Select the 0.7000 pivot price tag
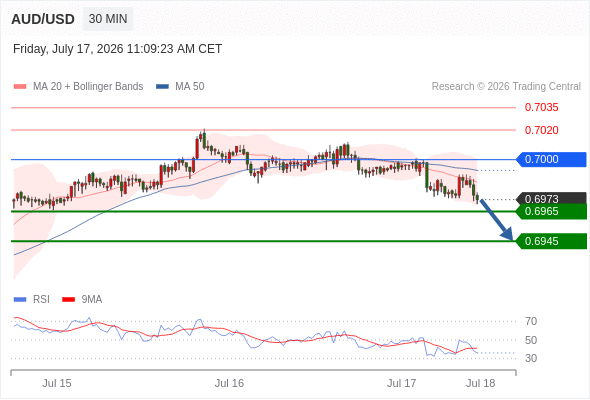 (551, 159)
